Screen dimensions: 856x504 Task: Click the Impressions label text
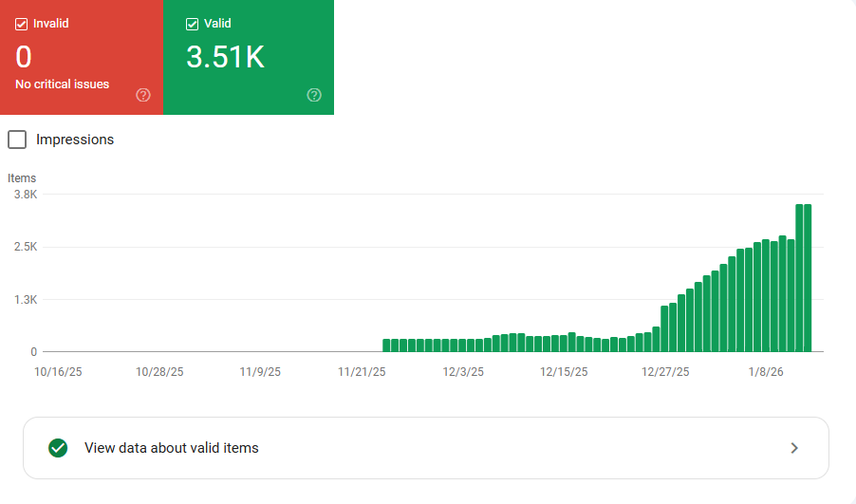75,140
